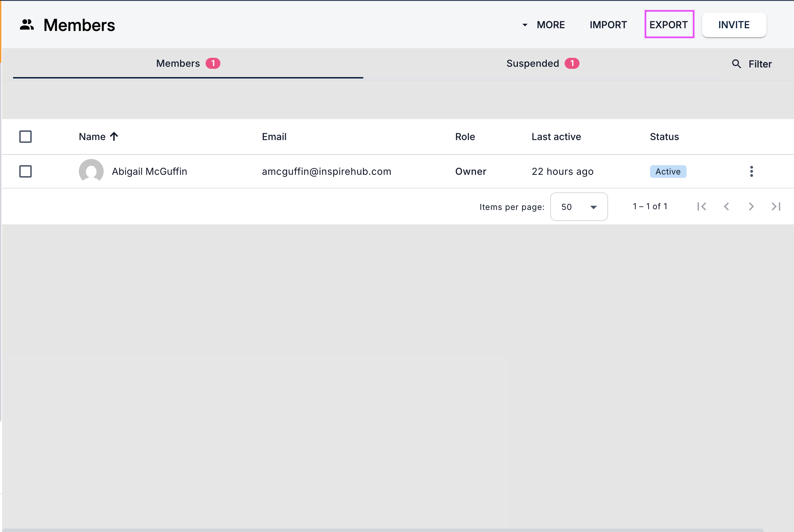Go to the last page
Image resolution: width=794 pixels, height=532 pixels.
point(776,206)
